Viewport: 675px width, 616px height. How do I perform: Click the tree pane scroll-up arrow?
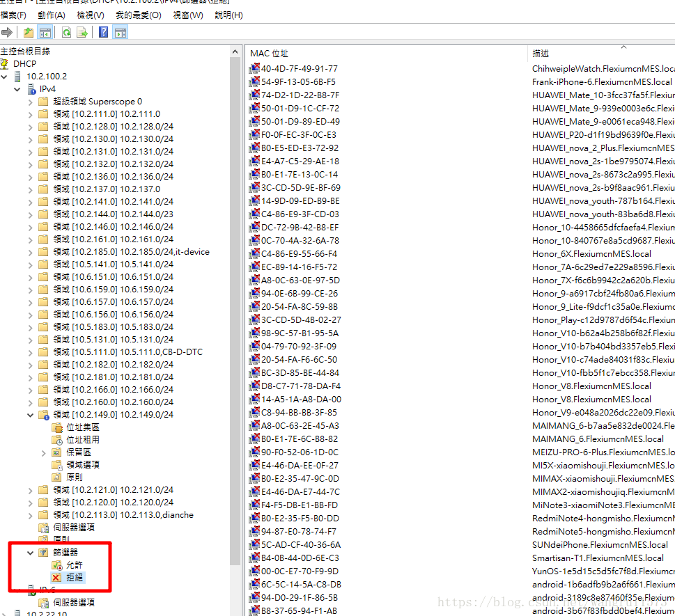coord(235,52)
